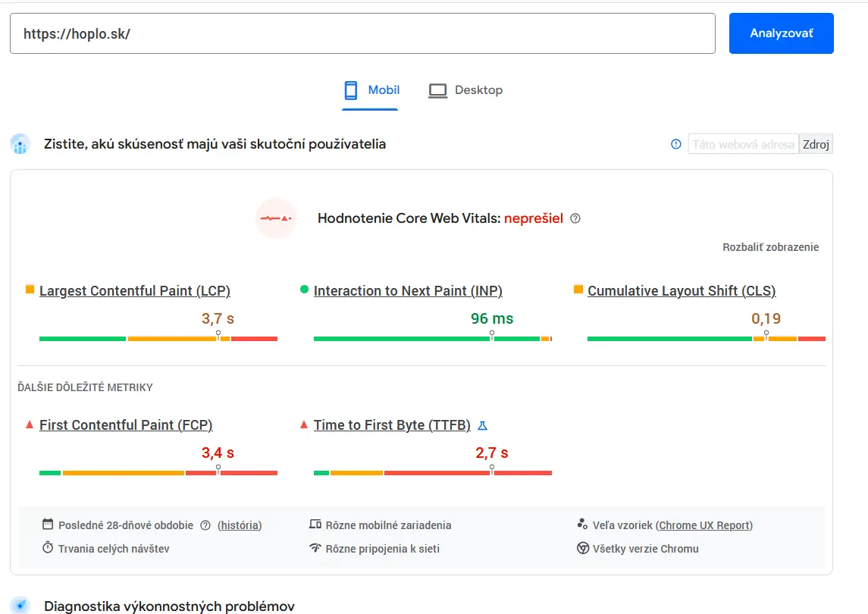Click the icon next to Diagnostika výkonnostných problémov
Viewport: 868px width, 614px height.
tap(20, 606)
